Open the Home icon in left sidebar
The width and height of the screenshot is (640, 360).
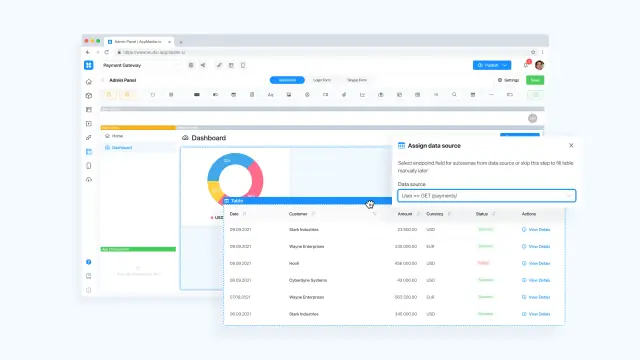(89, 82)
